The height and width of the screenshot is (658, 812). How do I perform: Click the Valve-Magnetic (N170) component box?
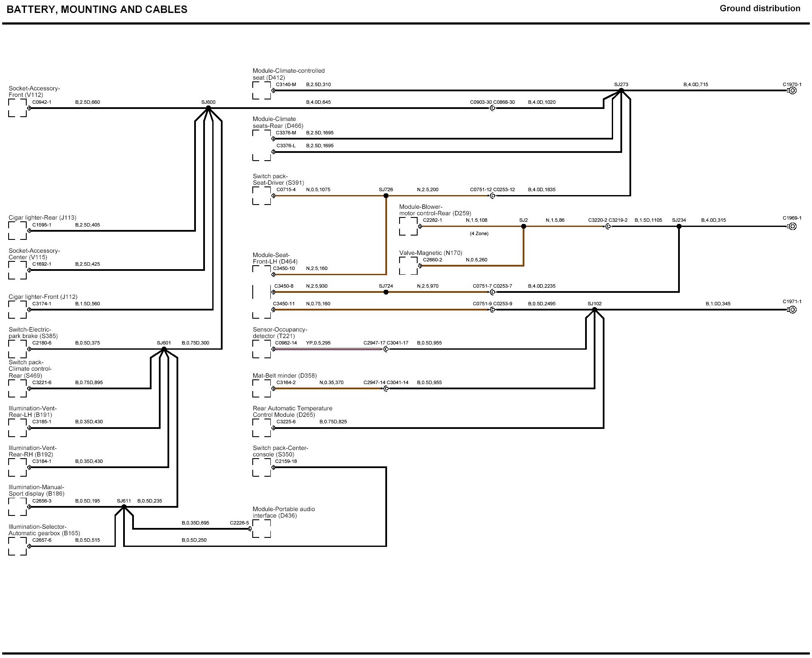pos(408,266)
